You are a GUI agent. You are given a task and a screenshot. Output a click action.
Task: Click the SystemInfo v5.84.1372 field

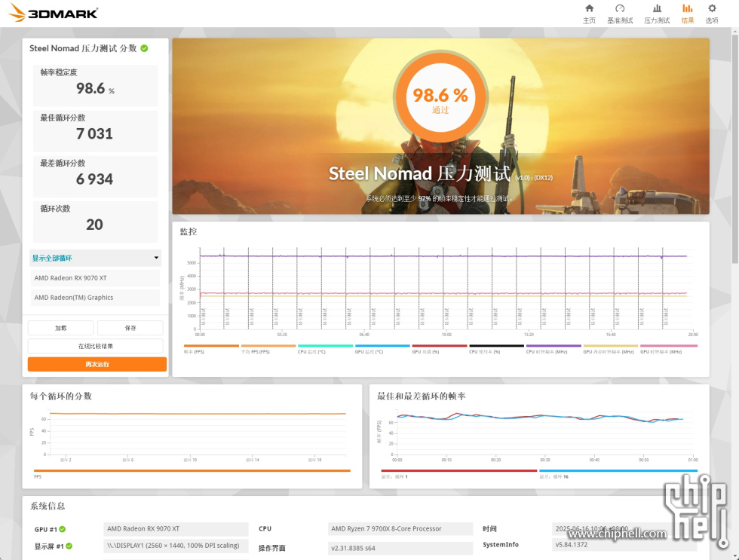pos(624,545)
